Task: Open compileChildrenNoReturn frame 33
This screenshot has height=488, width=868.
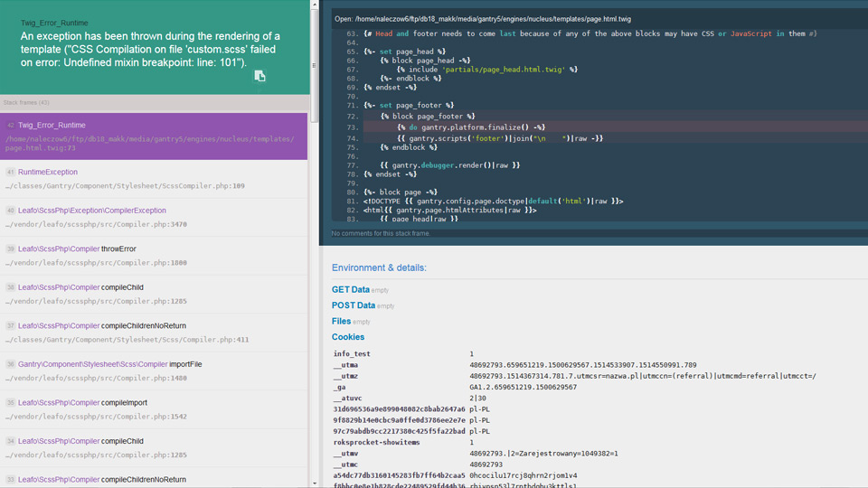Action: coord(154,478)
